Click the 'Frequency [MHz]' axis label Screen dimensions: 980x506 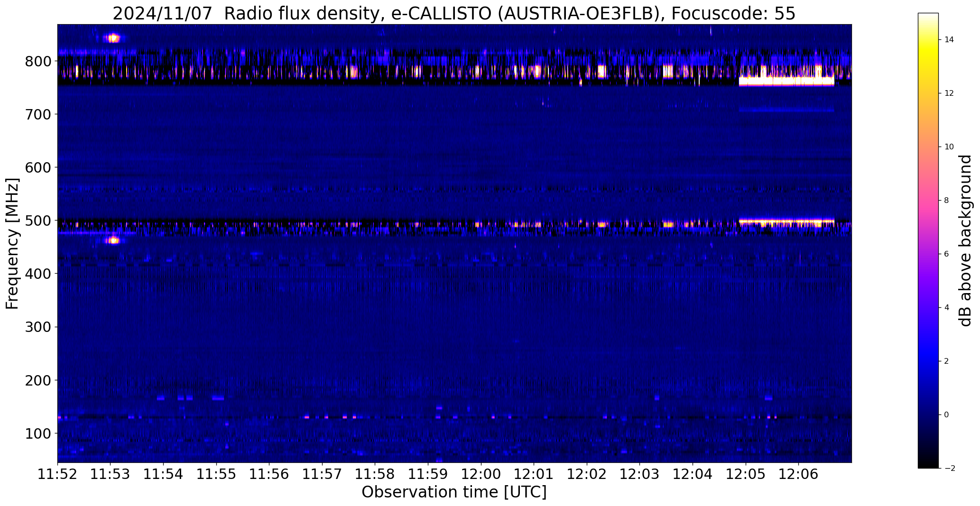click(12, 243)
